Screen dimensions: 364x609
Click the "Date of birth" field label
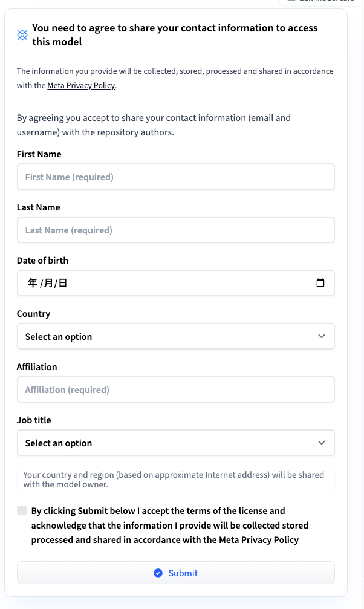coord(42,261)
